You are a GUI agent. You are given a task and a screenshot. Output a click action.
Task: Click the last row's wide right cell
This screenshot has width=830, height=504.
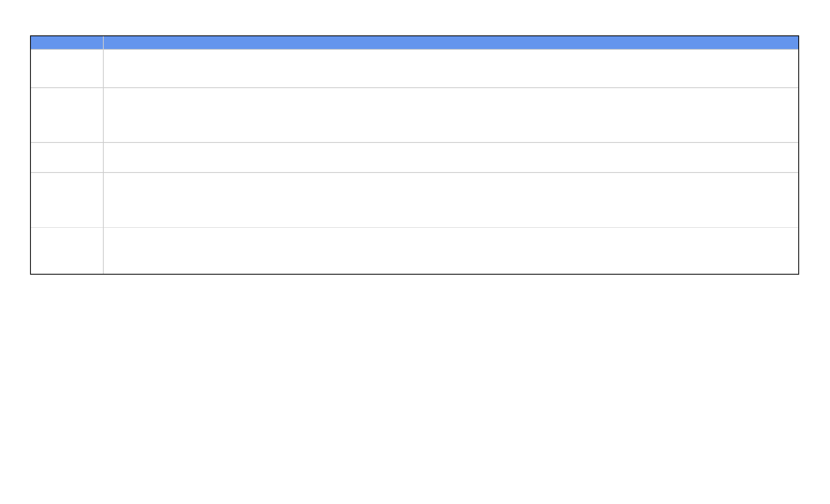[451, 251]
